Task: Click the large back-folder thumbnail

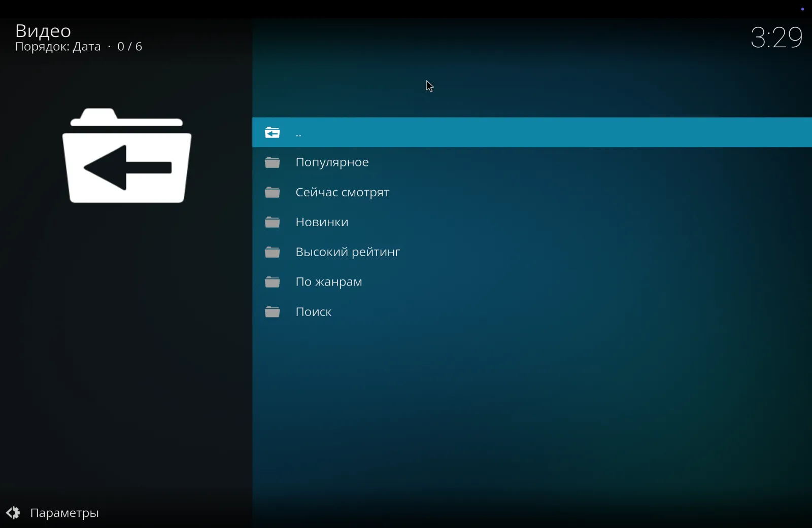Action: pyautogui.click(x=127, y=156)
